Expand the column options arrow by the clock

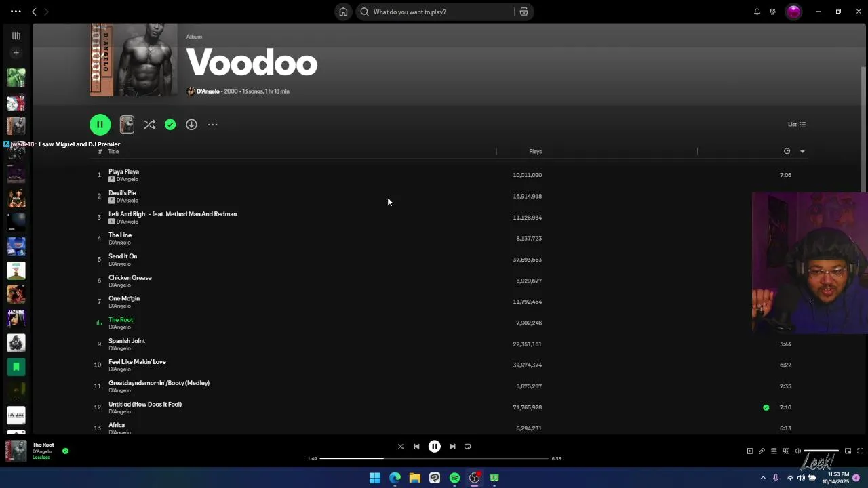coord(802,152)
